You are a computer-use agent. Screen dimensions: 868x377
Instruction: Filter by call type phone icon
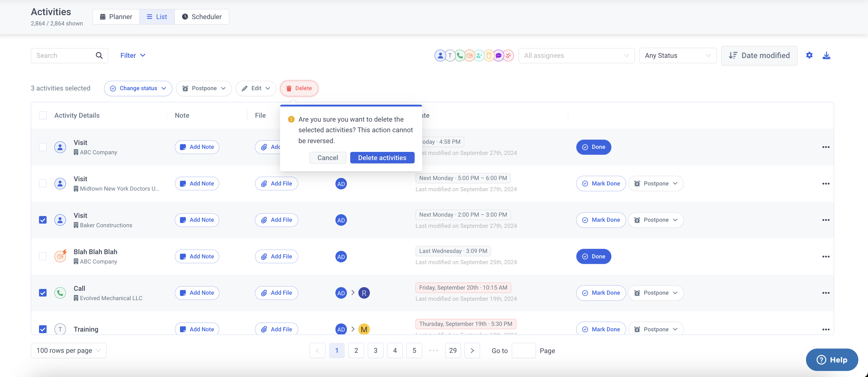click(x=460, y=55)
